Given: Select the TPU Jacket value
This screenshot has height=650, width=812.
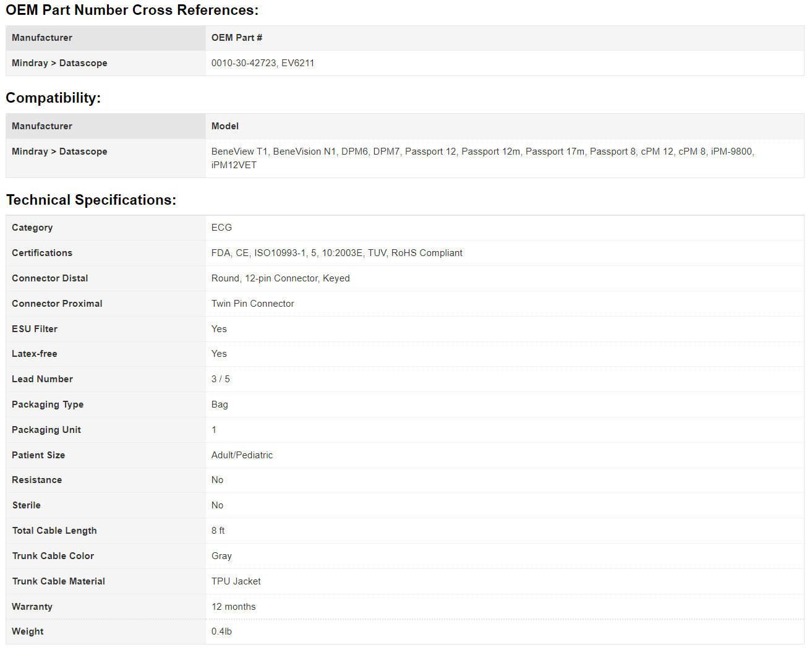Looking at the screenshot, I should [x=236, y=581].
